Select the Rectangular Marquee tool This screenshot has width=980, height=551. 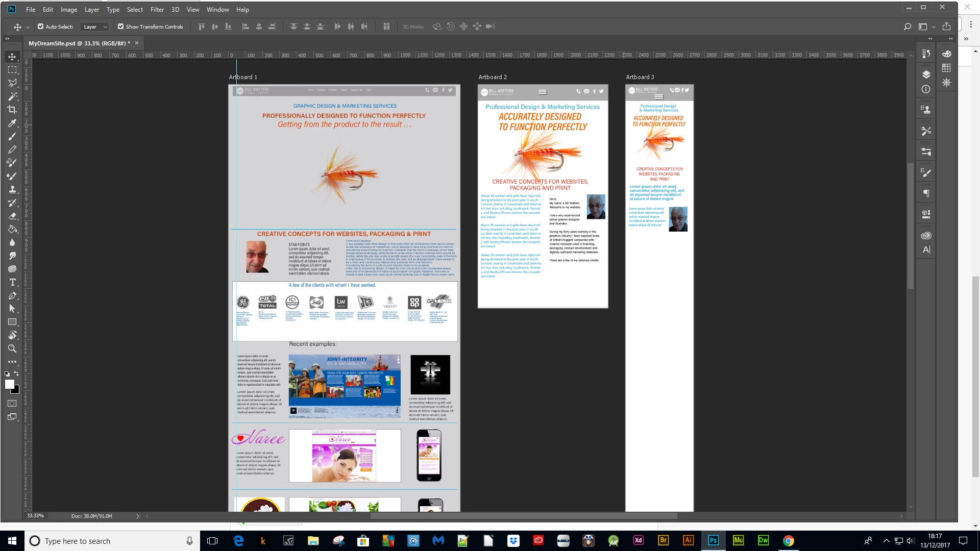12,69
